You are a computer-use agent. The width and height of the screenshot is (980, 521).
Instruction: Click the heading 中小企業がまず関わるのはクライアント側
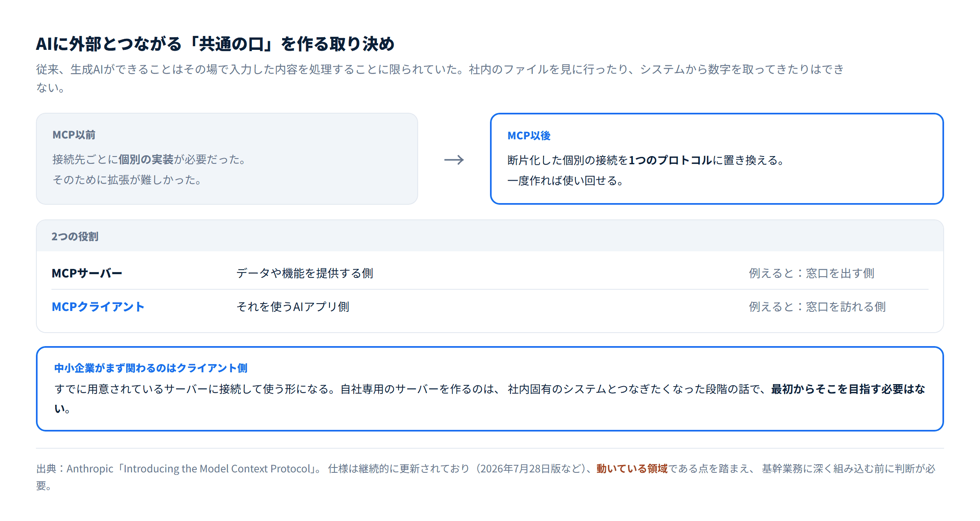[151, 368]
